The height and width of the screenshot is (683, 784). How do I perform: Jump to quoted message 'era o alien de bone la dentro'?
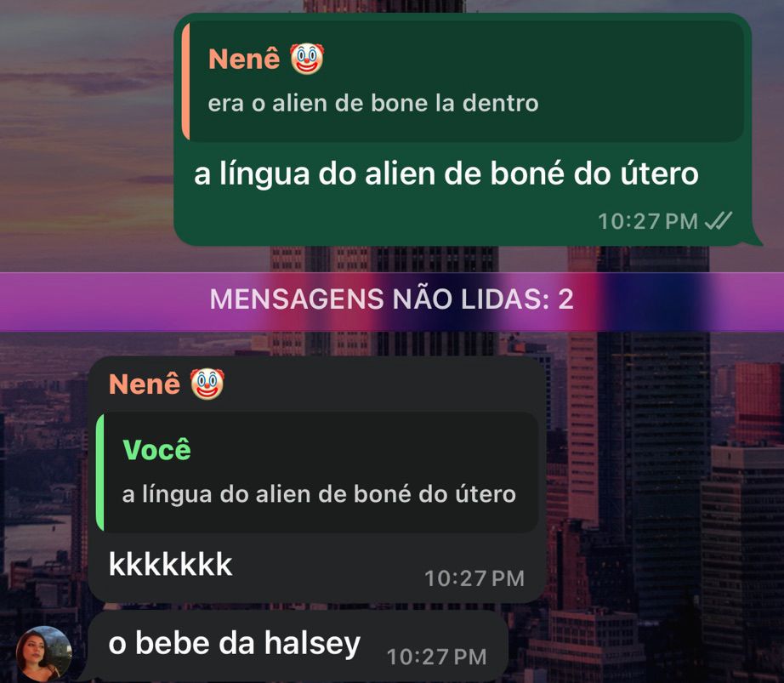pyautogui.click(x=463, y=81)
